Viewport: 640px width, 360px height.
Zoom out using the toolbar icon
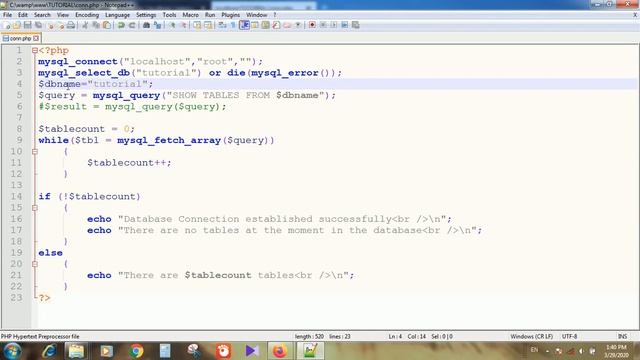(183, 25)
